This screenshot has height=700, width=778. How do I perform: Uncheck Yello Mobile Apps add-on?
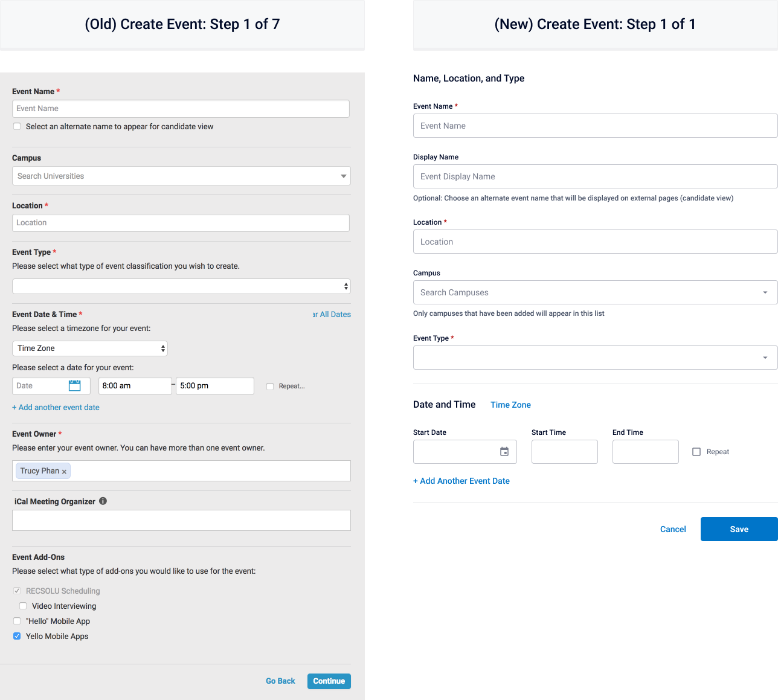[x=17, y=636]
